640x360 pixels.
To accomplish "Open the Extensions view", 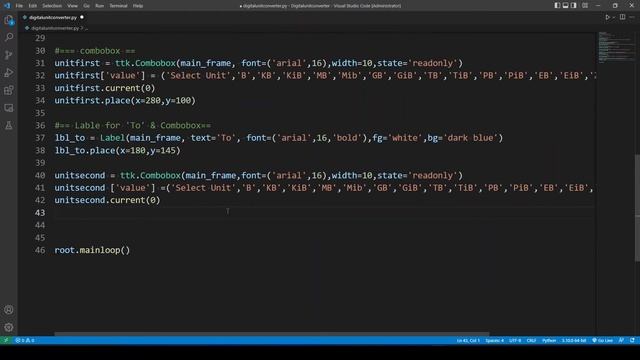I will pos(9,90).
